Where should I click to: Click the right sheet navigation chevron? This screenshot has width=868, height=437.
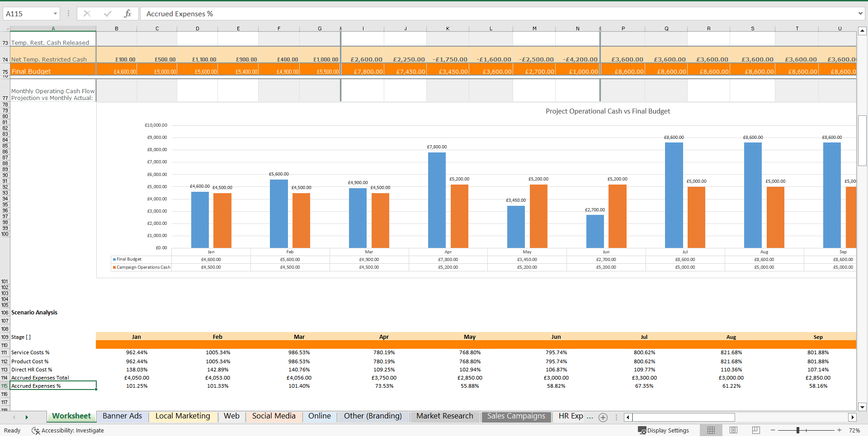pyautogui.click(x=27, y=417)
